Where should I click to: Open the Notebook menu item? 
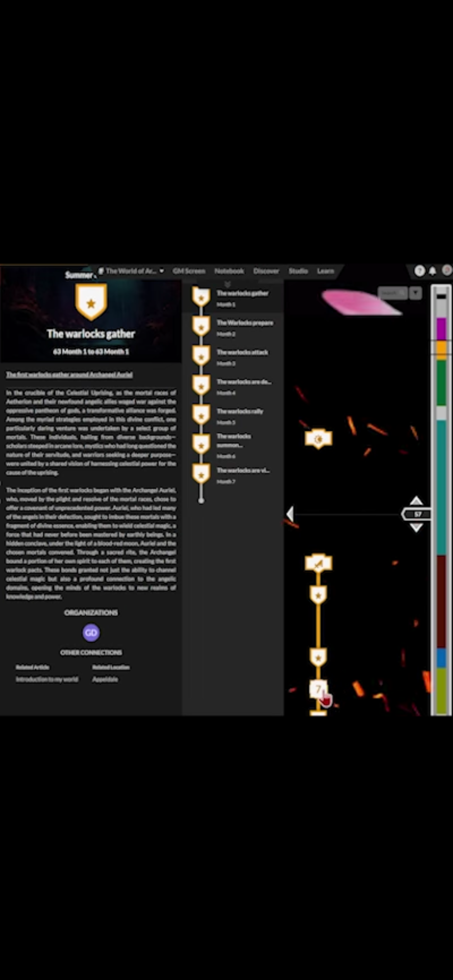(229, 271)
